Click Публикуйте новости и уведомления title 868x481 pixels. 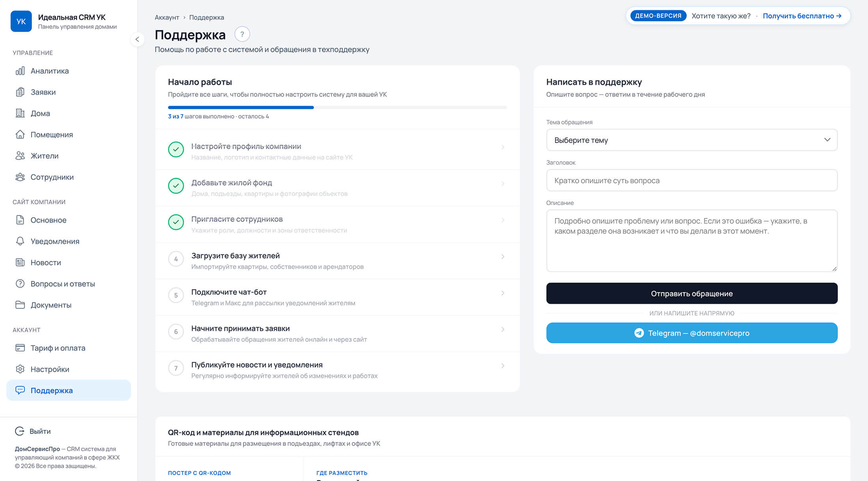tap(257, 365)
